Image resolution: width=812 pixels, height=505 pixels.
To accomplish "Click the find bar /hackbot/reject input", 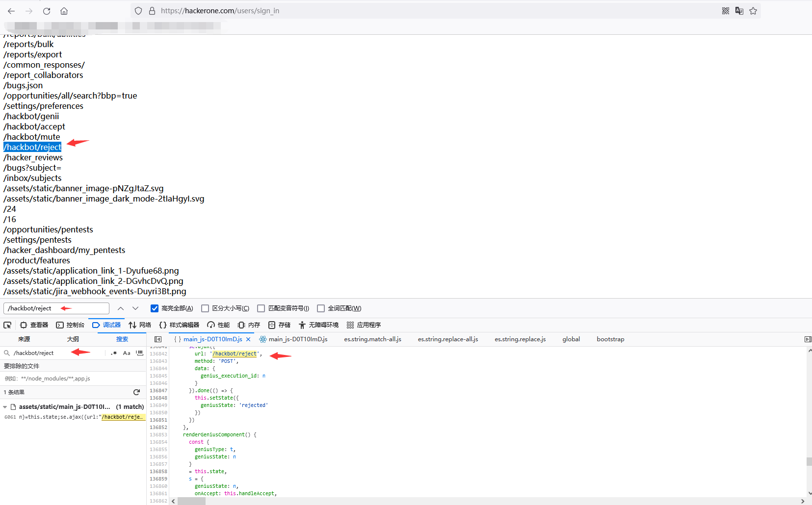I will 56,308.
